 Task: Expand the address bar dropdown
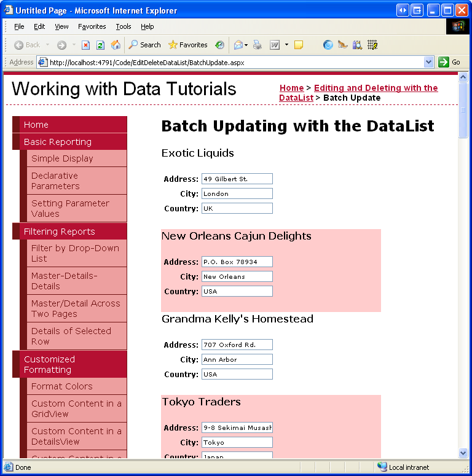tap(429, 62)
